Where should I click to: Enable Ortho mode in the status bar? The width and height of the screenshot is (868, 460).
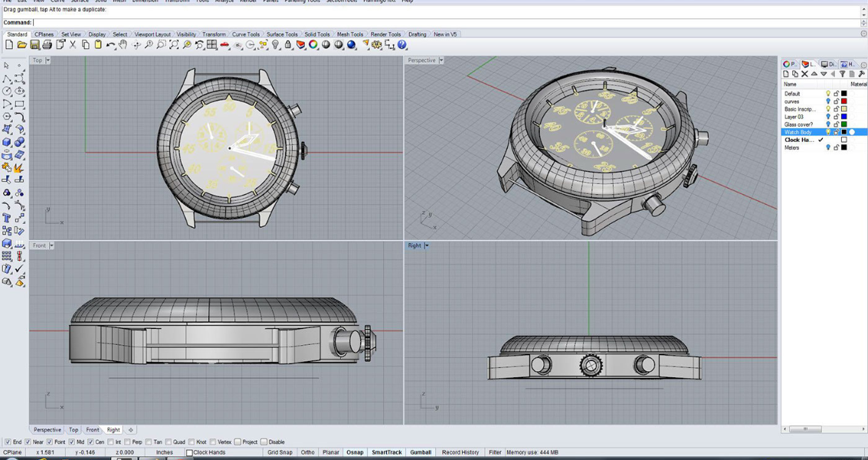click(307, 452)
